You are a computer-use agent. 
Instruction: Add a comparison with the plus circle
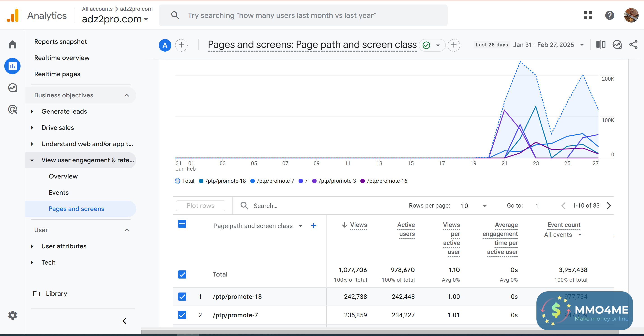point(181,45)
